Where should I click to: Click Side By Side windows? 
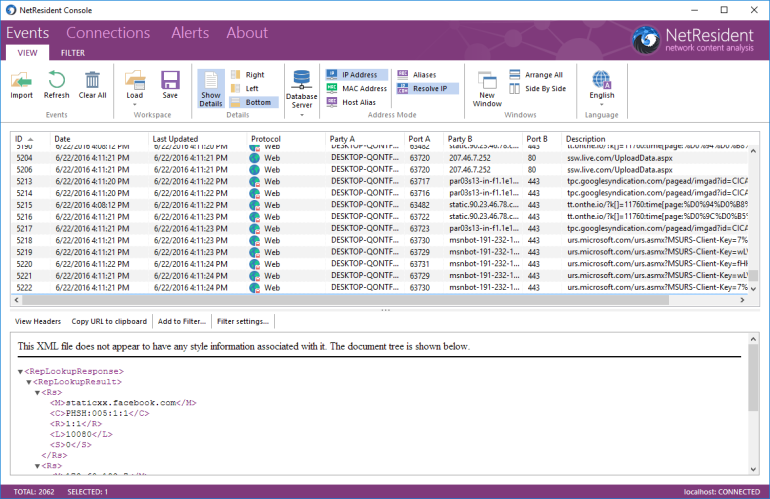click(537, 88)
